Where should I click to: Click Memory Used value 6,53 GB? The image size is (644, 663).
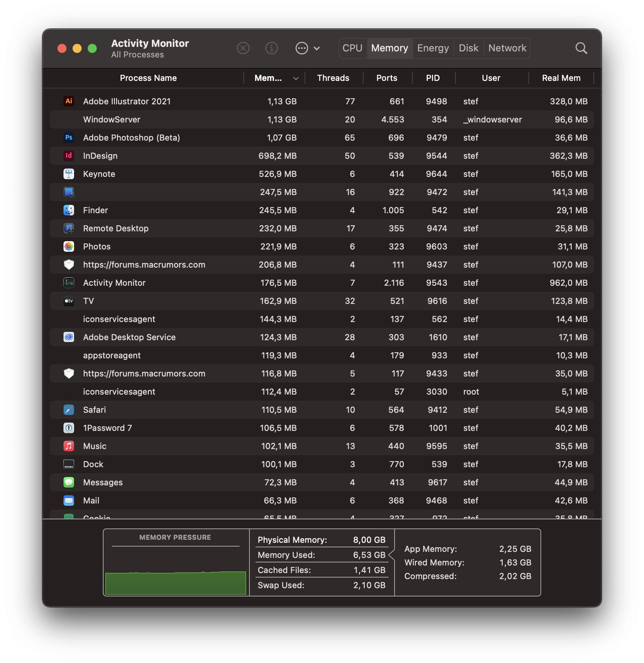pyautogui.click(x=369, y=555)
